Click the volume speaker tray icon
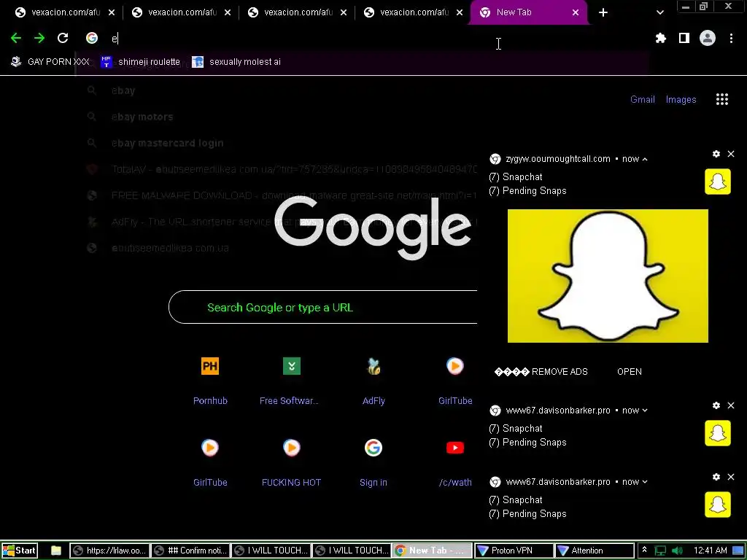This screenshot has width=747, height=560. 676,551
